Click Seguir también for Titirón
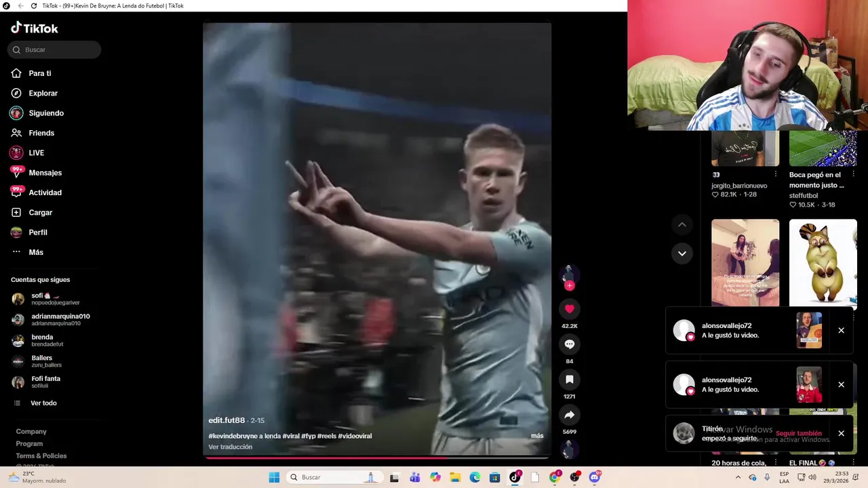The image size is (868, 488). click(x=799, y=434)
